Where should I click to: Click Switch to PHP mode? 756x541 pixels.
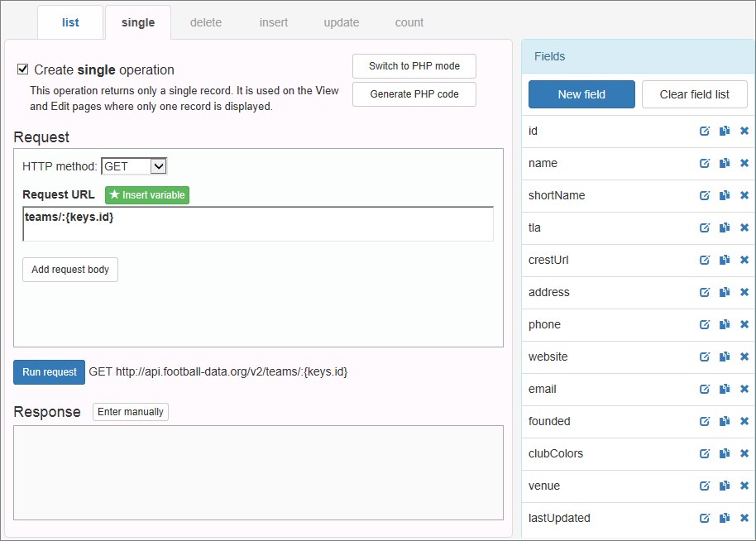pos(414,66)
